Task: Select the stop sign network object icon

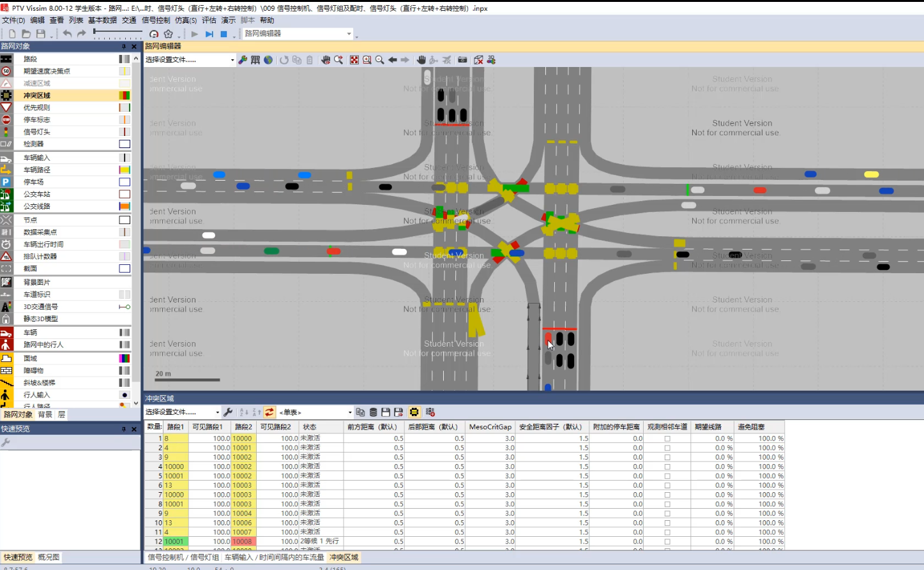Action: (x=6, y=120)
